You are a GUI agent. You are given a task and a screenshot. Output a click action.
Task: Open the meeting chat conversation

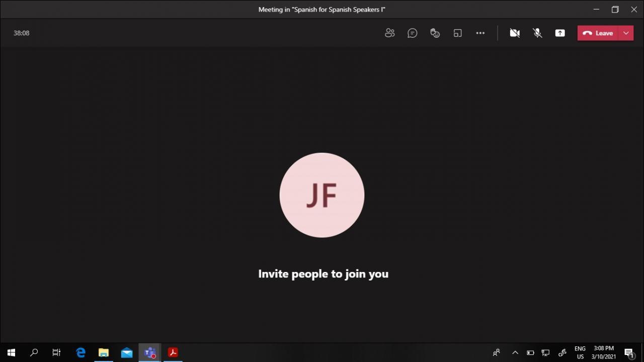[412, 33]
